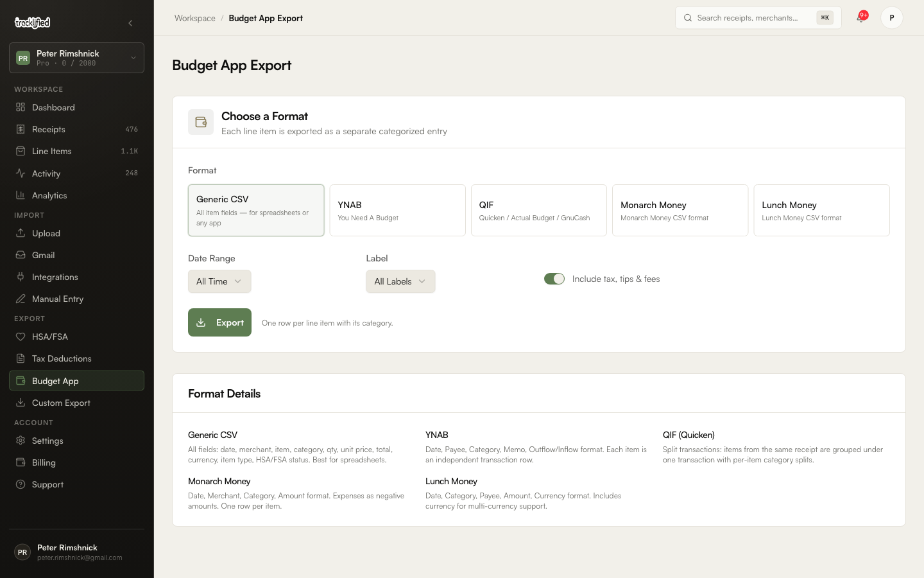This screenshot has width=924, height=578.
Task: Expand the Peter Rimshnick account switcher
Action: [x=76, y=58]
